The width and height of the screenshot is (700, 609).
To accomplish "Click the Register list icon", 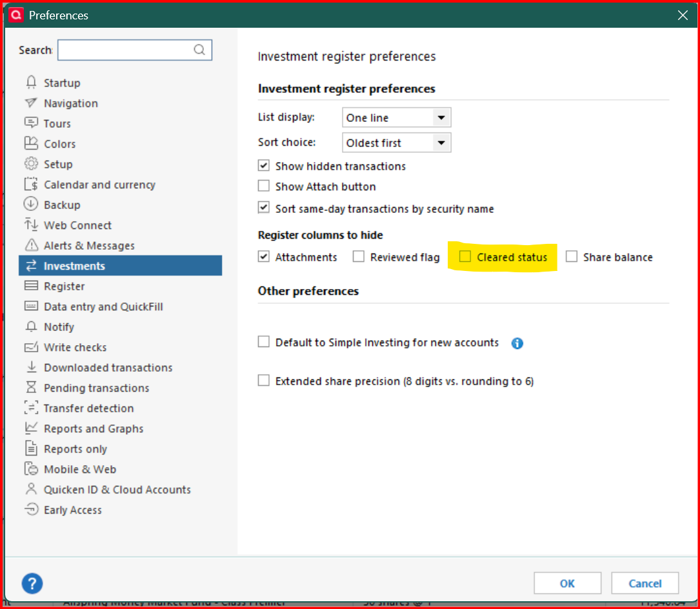I will pos(31,286).
